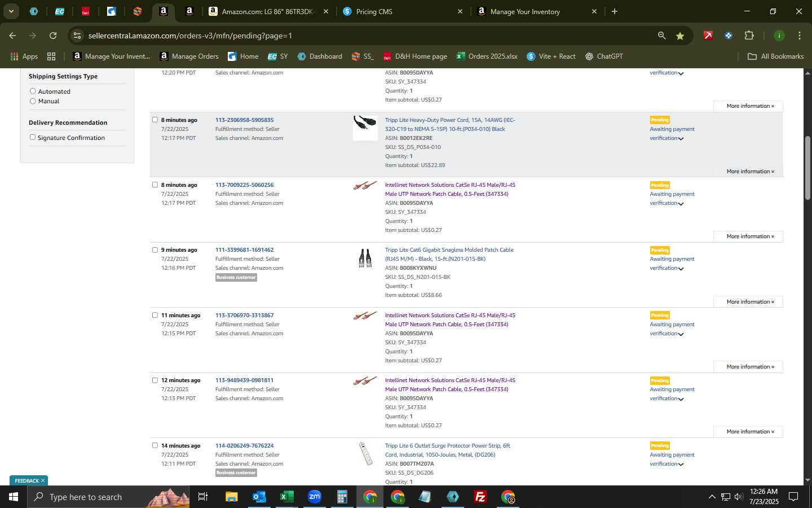Open order ID 114-0206249-7676224 link

pyautogui.click(x=244, y=445)
